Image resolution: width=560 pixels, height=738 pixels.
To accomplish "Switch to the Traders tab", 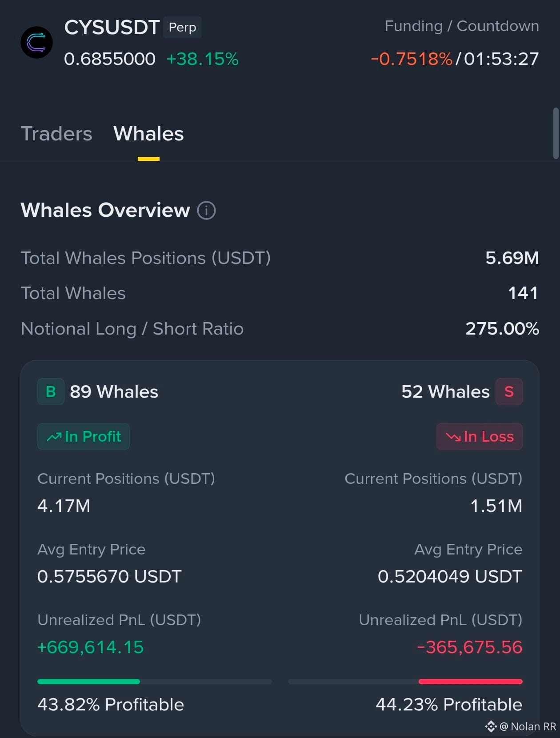I will pyautogui.click(x=56, y=134).
